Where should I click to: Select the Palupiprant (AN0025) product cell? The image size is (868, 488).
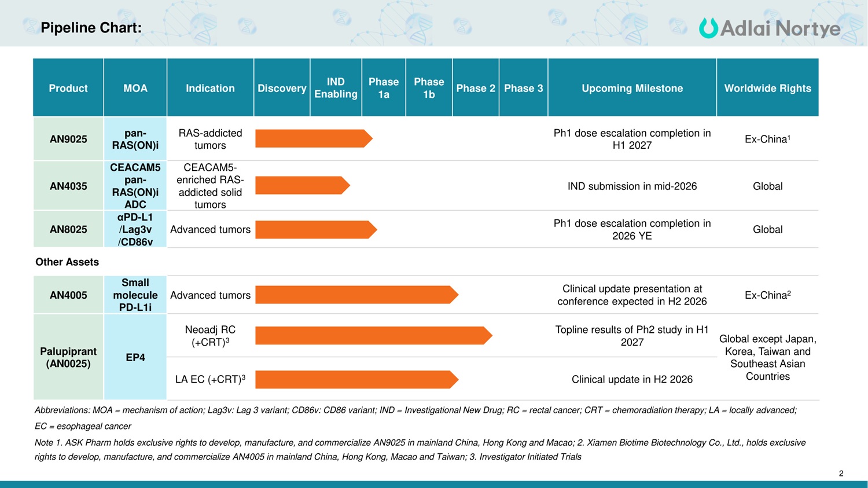click(68, 357)
